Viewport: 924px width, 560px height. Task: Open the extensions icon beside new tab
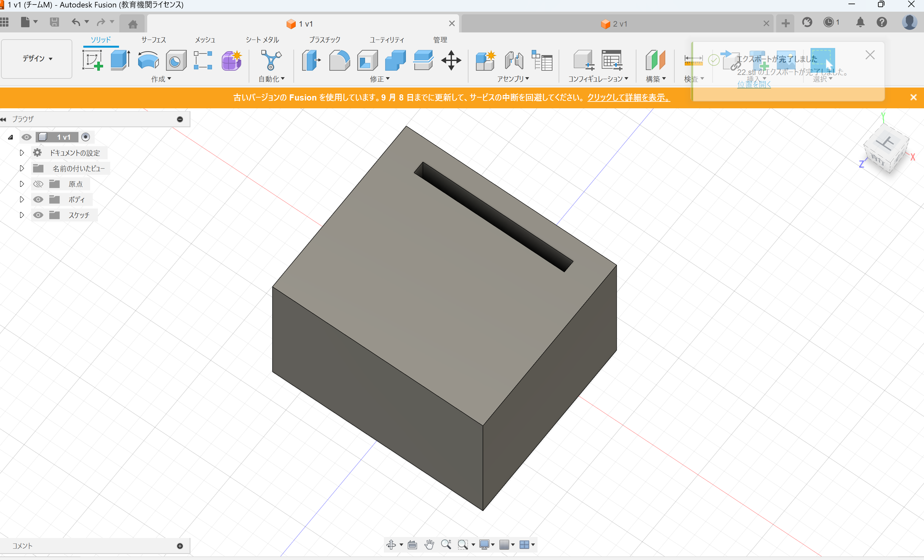tap(807, 22)
